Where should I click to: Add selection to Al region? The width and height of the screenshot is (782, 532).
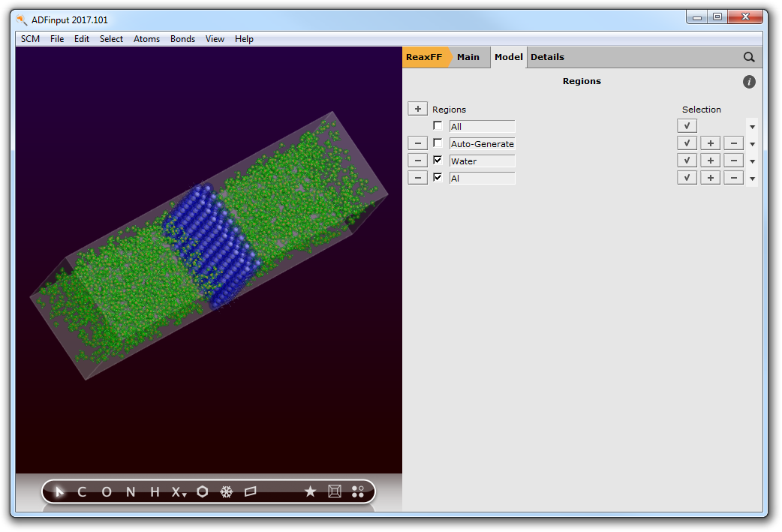click(710, 178)
